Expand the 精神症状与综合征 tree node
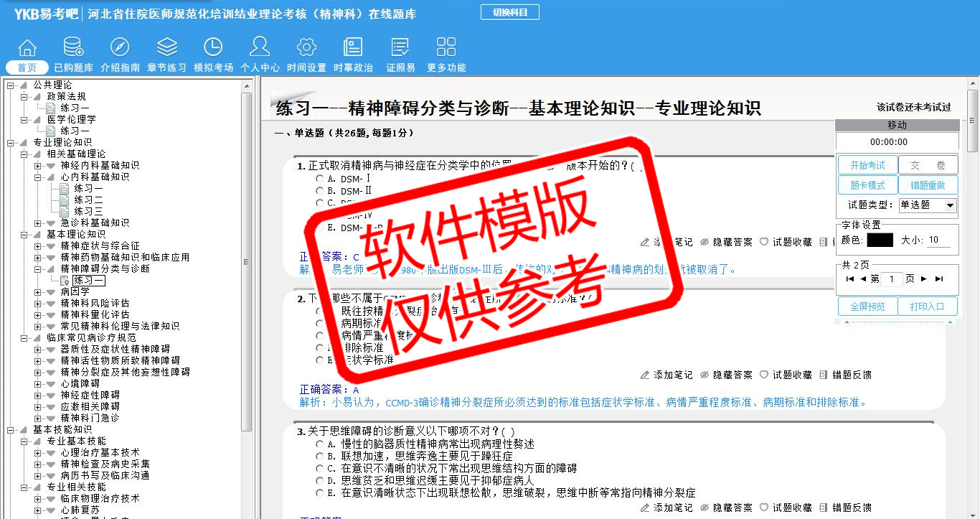 38,246
